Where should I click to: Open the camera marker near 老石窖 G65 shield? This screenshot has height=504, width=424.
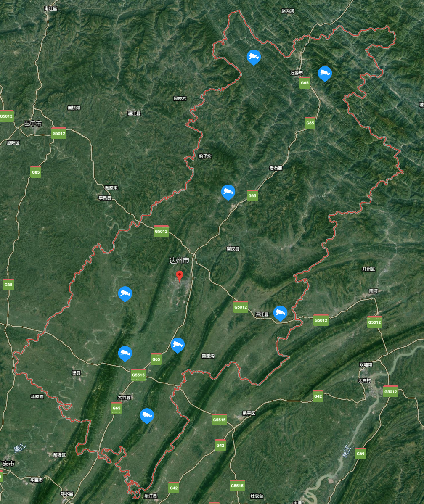point(228,193)
